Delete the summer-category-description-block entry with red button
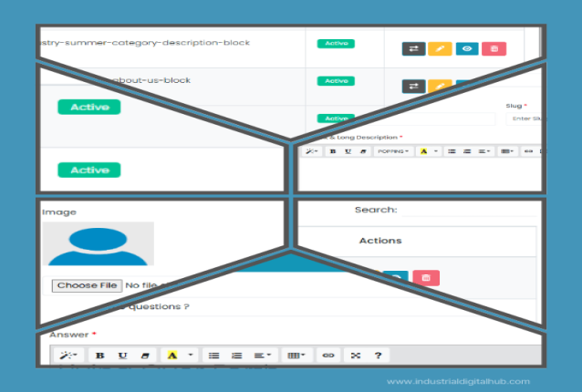582x392 pixels. 494,48
